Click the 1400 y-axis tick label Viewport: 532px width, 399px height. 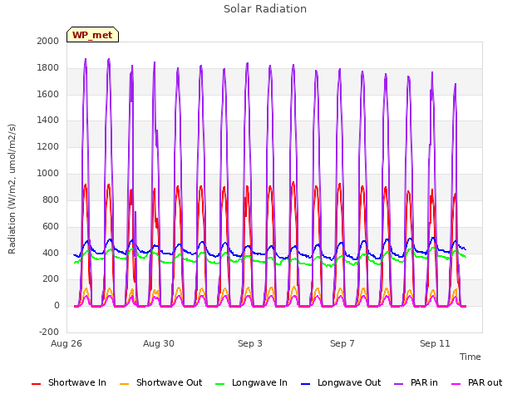click(x=48, y=120)
